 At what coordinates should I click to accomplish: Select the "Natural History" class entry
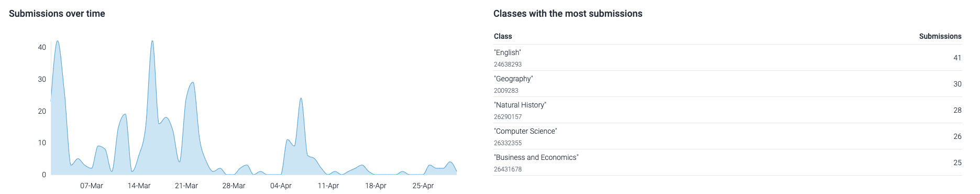(x=728, y=110)
